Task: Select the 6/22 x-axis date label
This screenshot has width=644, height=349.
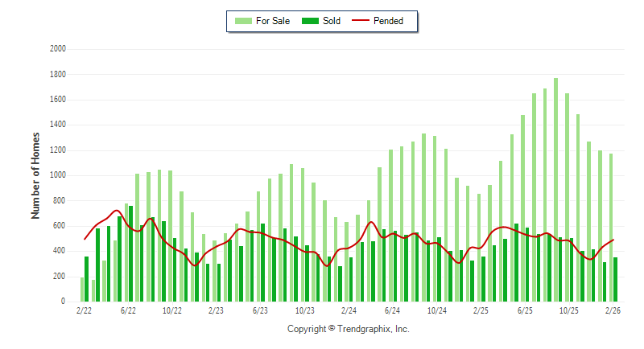Action: point(128,310)
